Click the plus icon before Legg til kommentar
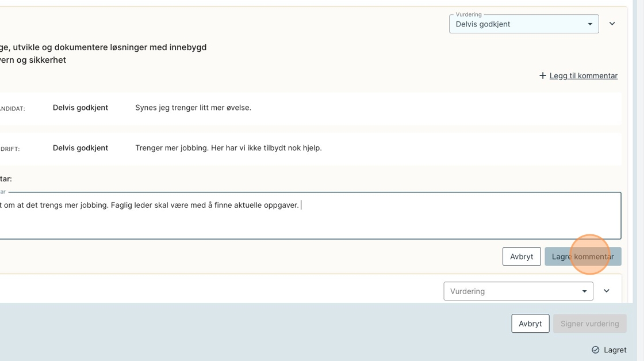The width and height of the screenshot is (644, 361). coord(542,75)
